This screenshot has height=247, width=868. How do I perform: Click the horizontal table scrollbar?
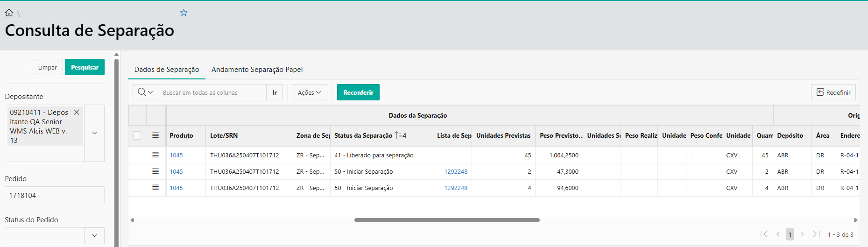(x=447, y=220)
